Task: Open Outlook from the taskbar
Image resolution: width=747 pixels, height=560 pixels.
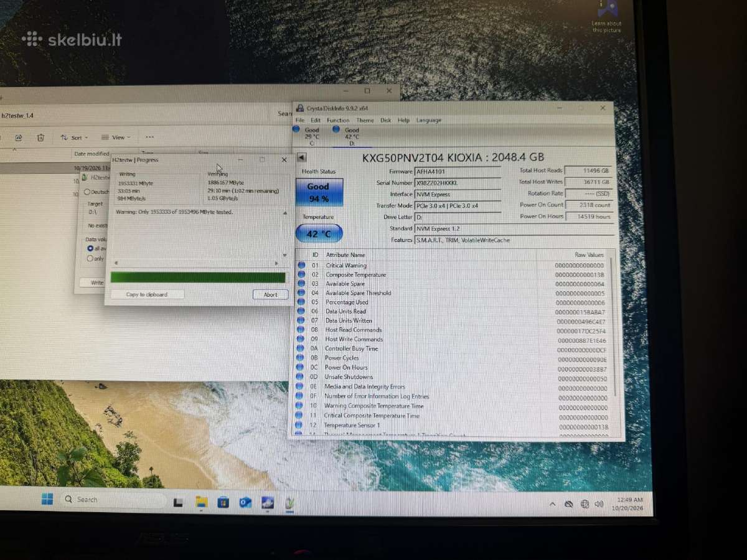Action: (245, 502)
